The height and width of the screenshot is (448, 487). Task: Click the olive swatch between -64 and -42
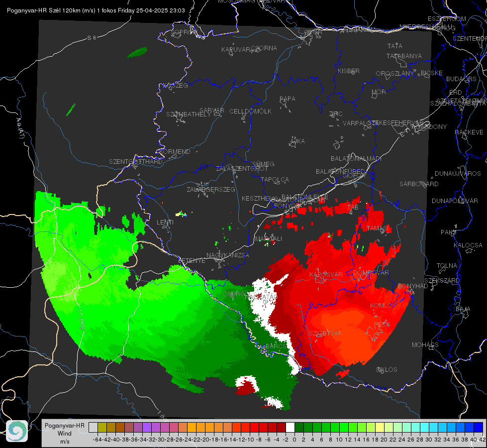point(102,427)
